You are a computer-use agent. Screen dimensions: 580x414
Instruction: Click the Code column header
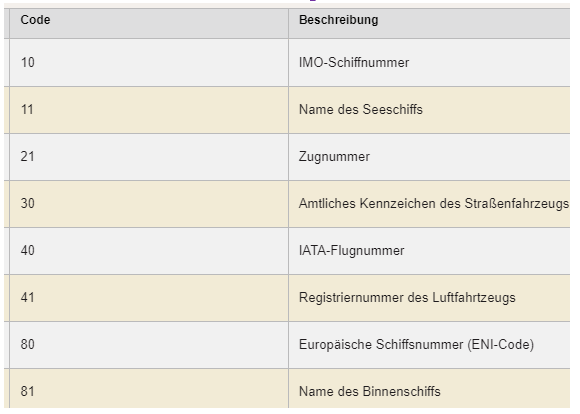click(x=149, y=23)
